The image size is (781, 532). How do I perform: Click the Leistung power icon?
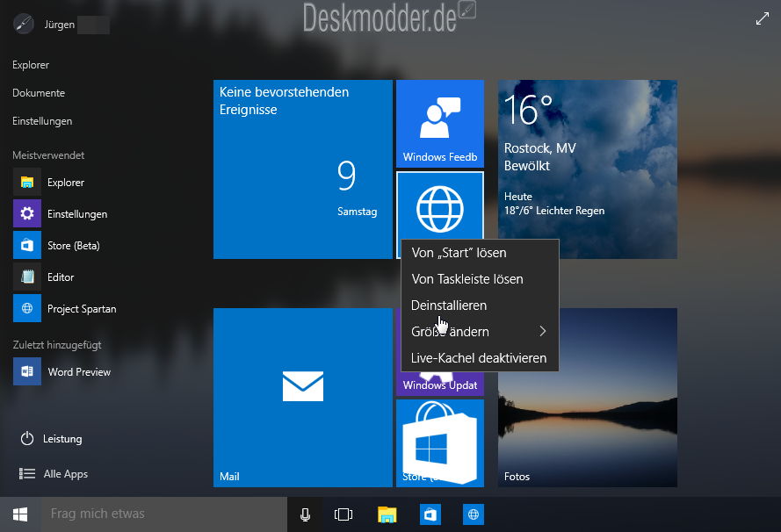click(27, 438)
